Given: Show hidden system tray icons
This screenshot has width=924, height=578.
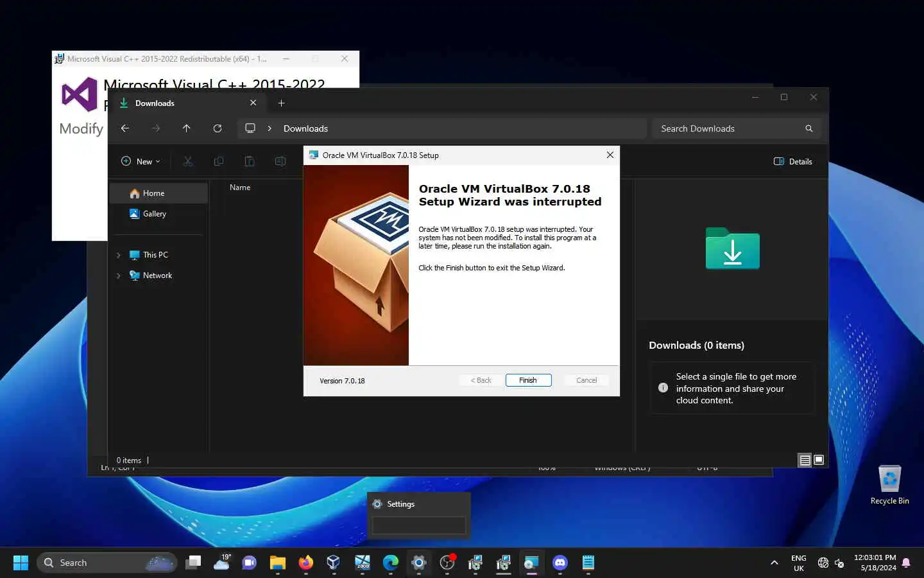Looking at the screenshot, I should (x=774, y=563).
